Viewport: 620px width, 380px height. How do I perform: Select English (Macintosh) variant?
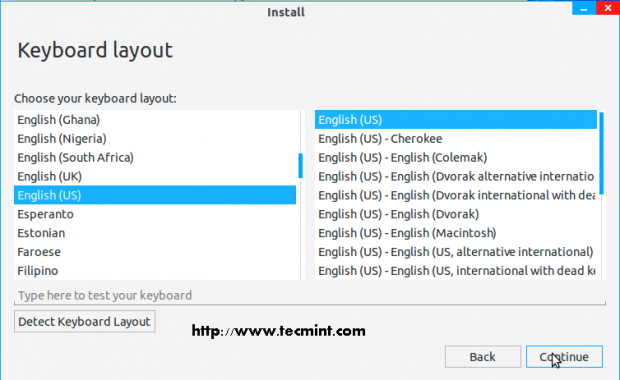(456, 233)
